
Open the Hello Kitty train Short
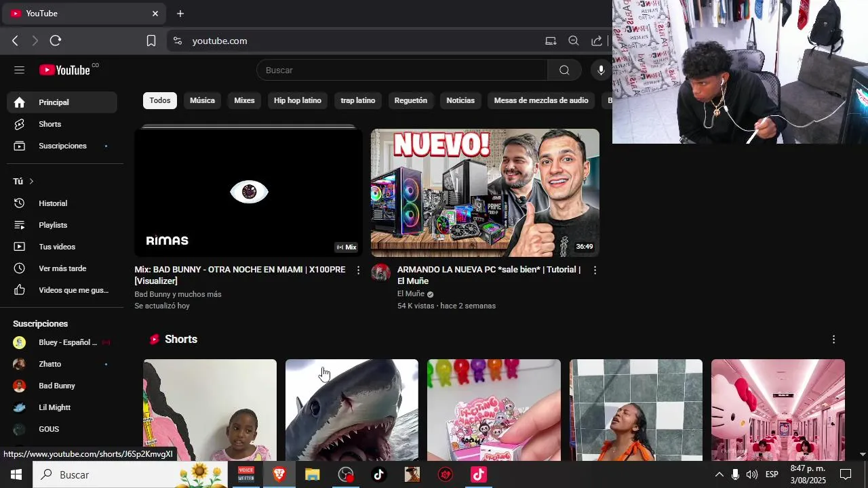point(778,410)
